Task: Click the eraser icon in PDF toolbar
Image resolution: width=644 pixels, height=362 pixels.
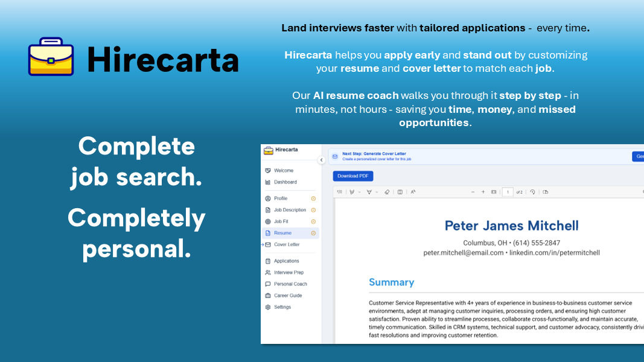Action: (387, 192)
